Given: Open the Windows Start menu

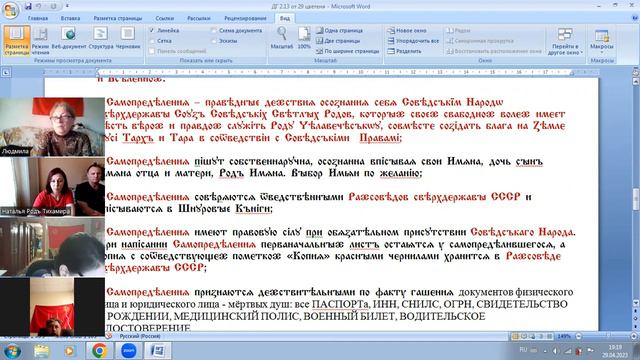Looking at the screenshot, I should (11, 351).
